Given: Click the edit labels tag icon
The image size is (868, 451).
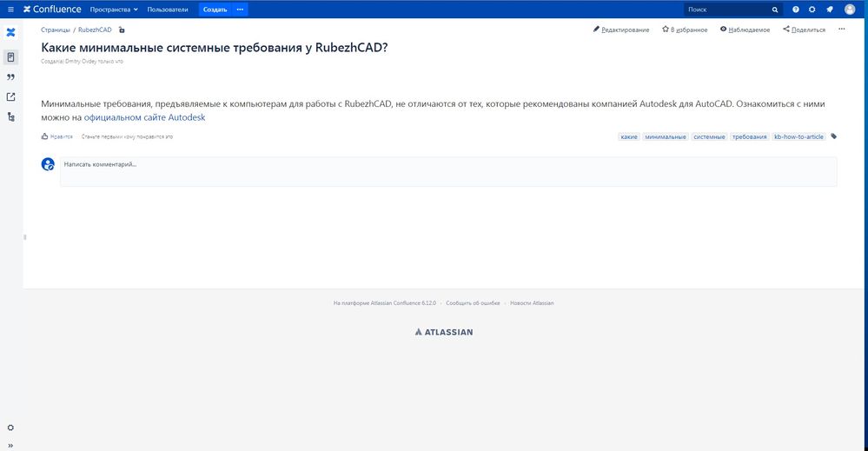Looking at the screenshot, I should tap(833, 136).
